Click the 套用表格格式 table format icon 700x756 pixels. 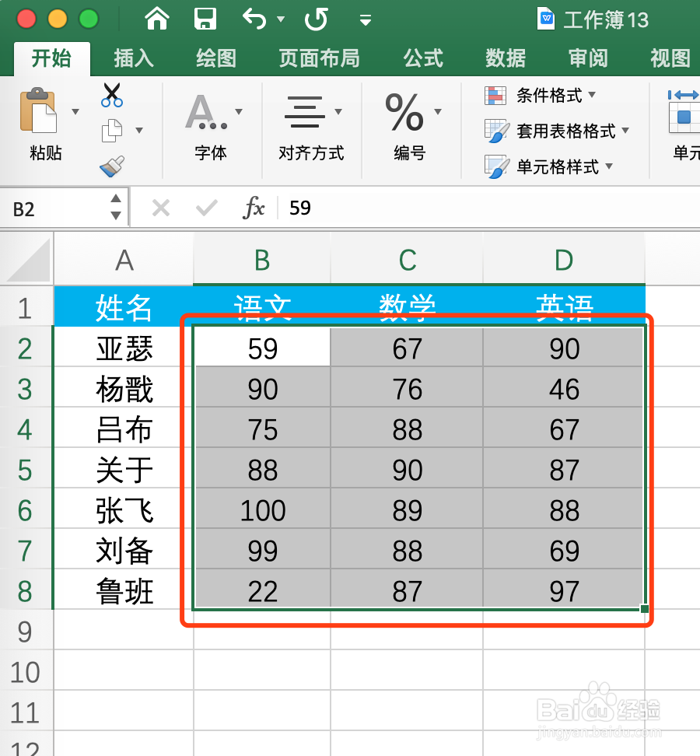(495, 131)
